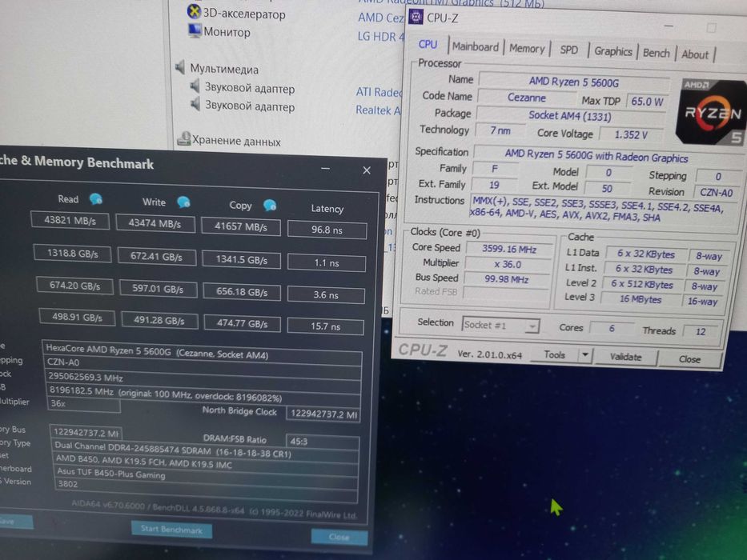The height and width of the screenshot is (560, 747).
Task: Click the CPU-Z window title icon
Action: pyautogui.click(x=416, y=17)
